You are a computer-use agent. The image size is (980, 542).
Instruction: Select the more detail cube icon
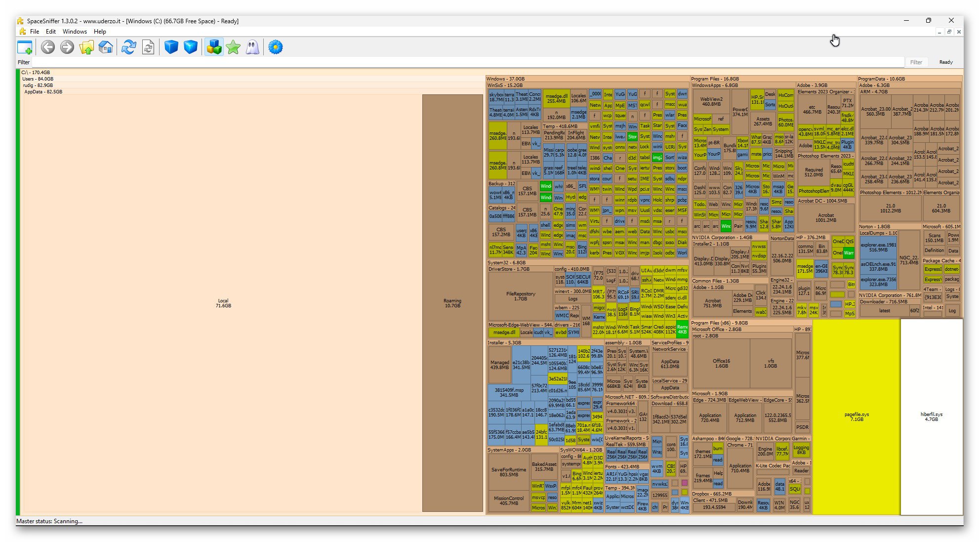[x=191, y=47]
